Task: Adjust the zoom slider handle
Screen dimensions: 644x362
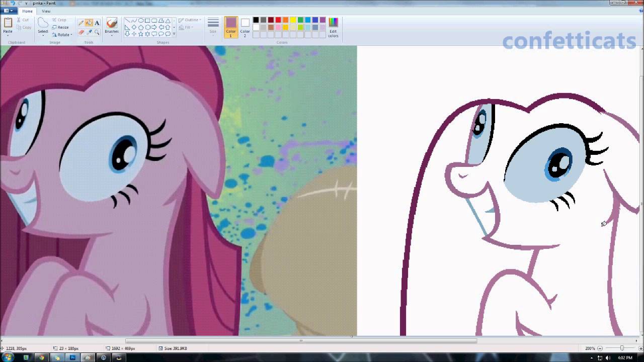Action: 622,348
